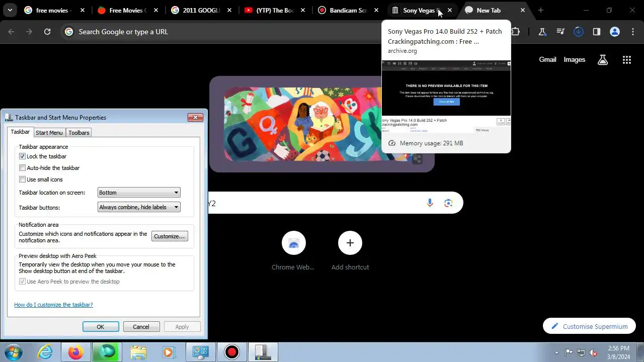
Task: Open the Chrome Labs flask icon in the toolbar
Action: [x=542, y=32]
